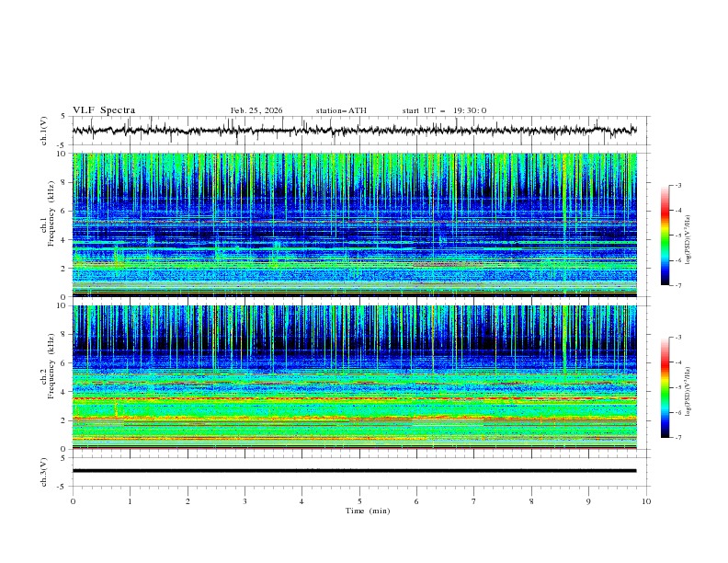Click the "10" frequency tick on ch.2 spectrogram
This screenshot has height=563, width=728.
(x=62, y=305)
